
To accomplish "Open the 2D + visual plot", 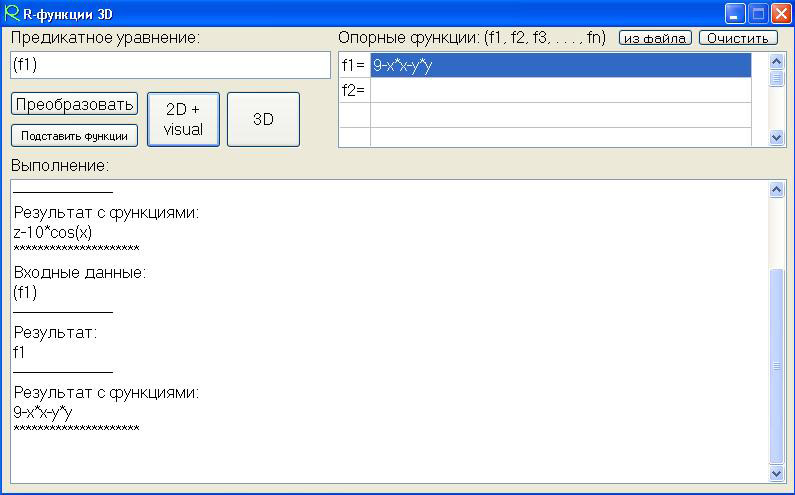I will pos(183,120).
